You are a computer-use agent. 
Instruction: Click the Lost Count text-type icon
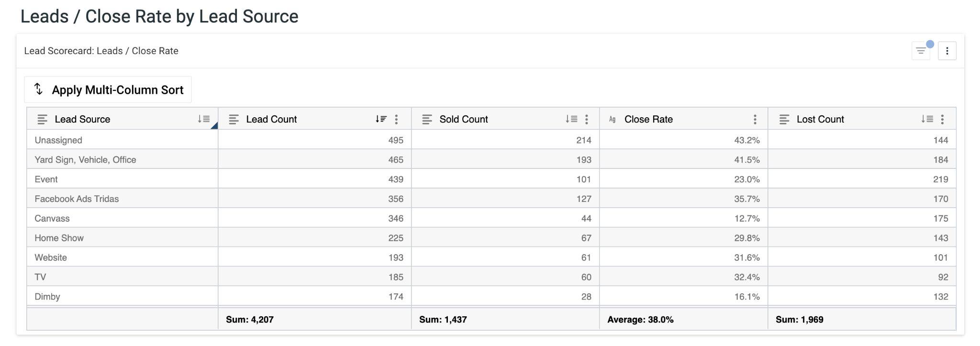(784, 119)
